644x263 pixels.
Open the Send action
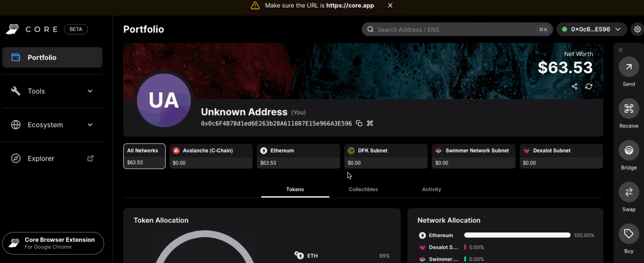click(628, 67)
